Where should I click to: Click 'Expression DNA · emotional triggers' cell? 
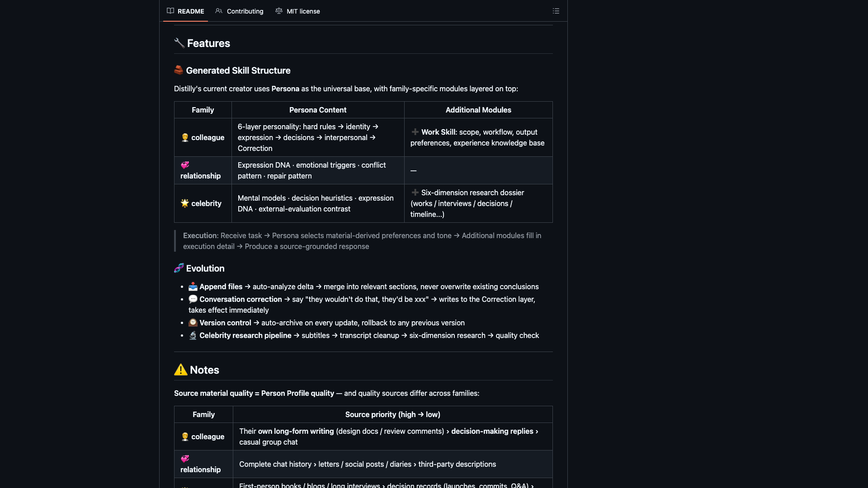(318, 170)
